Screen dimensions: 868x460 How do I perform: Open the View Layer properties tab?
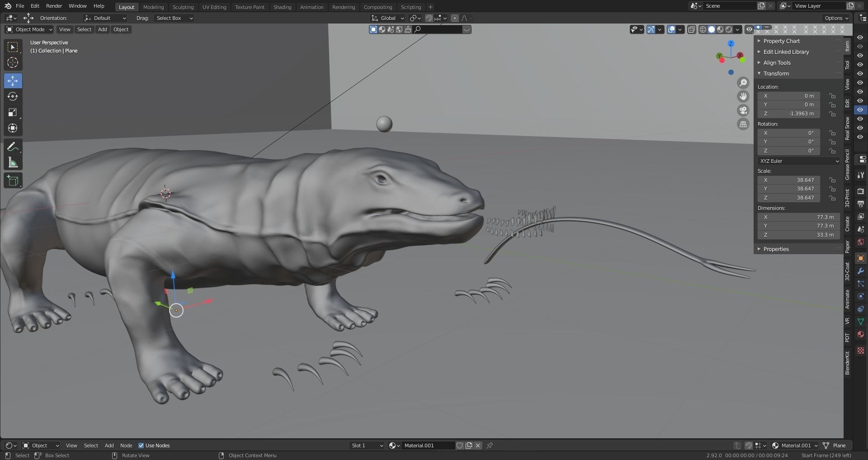861,217
